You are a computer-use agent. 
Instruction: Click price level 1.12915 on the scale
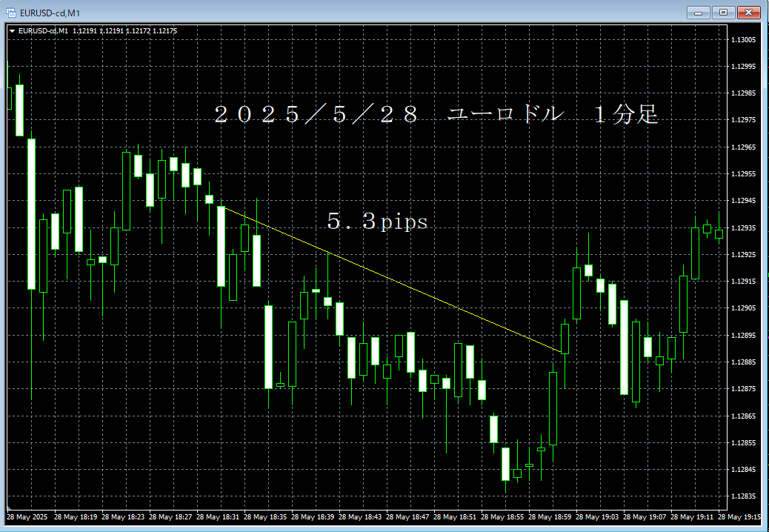[x=744, y=282]
